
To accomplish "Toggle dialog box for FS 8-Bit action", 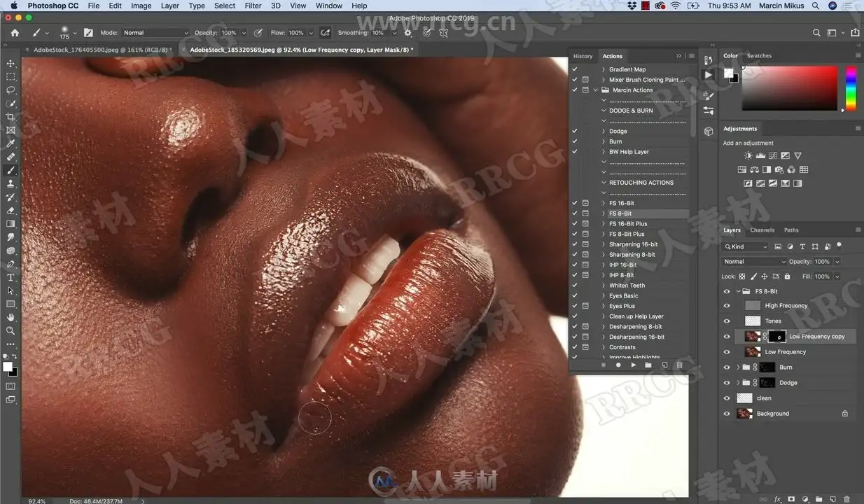I will pos(585,213).
